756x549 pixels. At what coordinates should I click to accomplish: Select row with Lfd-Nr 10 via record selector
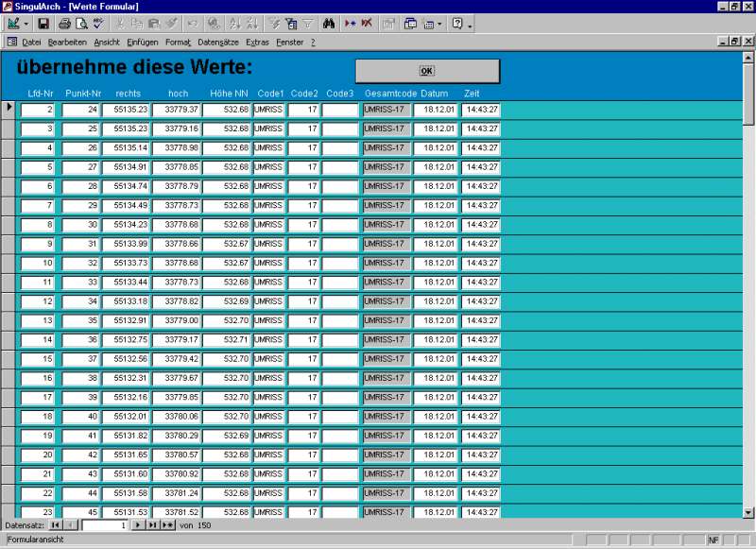click(9, 263)
